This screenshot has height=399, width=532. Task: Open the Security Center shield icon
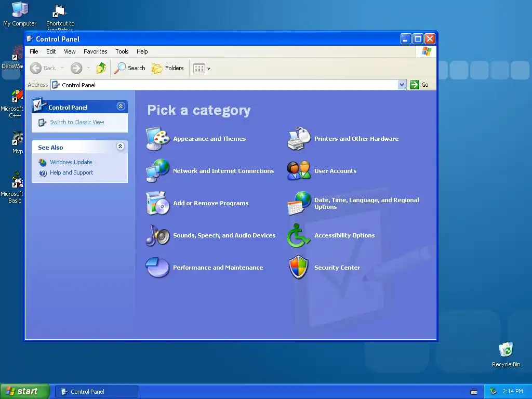pos(299,268)
